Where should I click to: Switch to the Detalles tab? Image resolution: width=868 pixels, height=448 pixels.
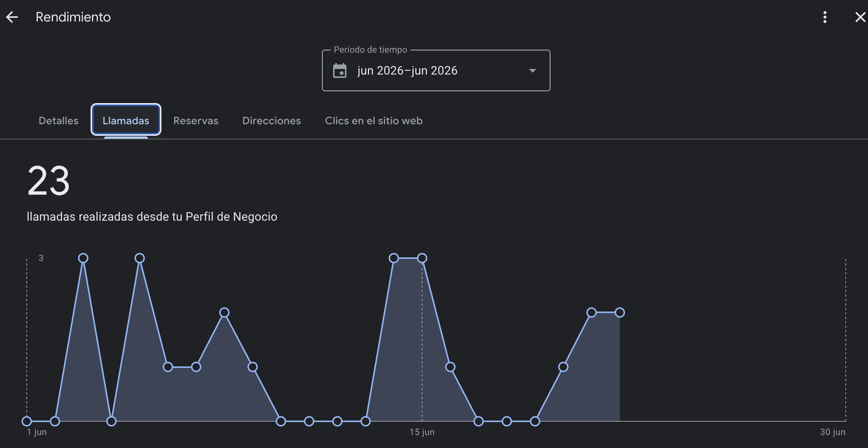(x=59, y=121)
